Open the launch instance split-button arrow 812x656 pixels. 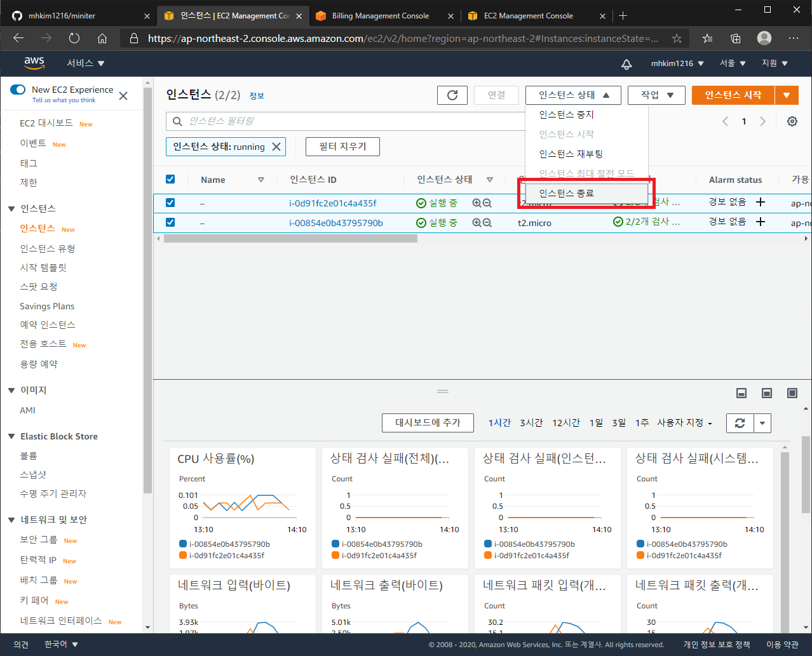tap(787, 95)
